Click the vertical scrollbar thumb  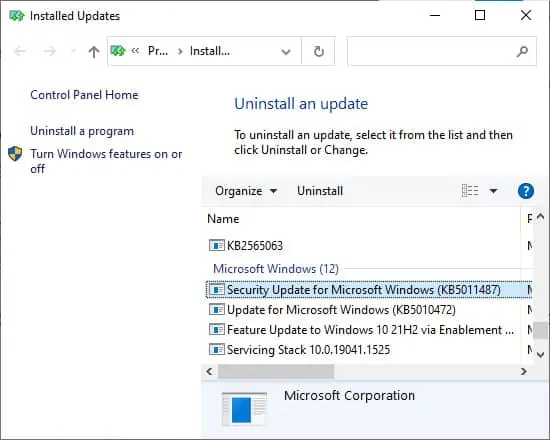[x=541, y=330]
